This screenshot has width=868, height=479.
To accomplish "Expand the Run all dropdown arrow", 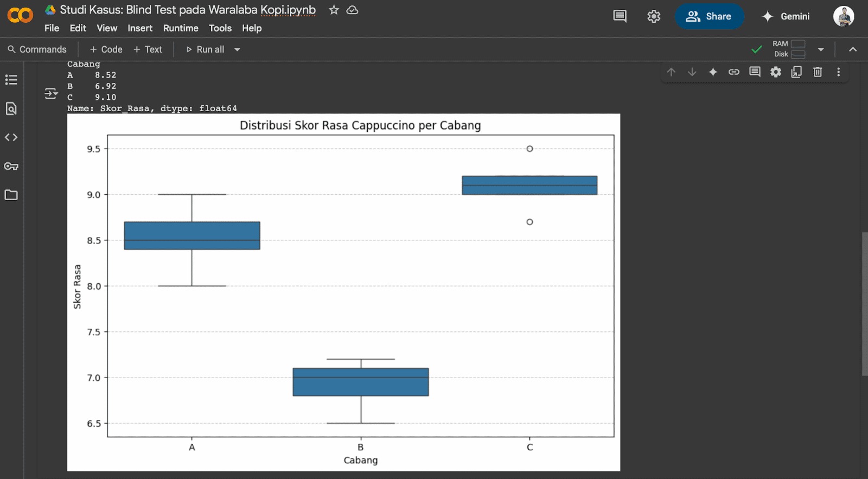I will click(237, 49).
